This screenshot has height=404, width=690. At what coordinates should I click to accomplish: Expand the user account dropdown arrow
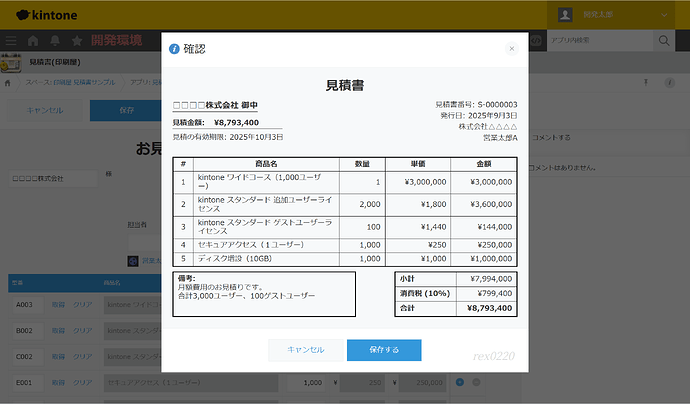pos(664,15)
